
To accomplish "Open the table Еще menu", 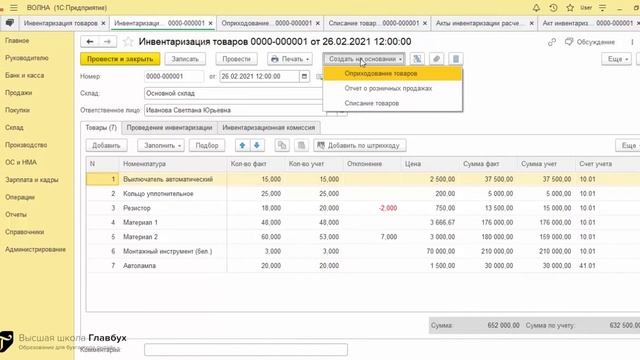I will (x=628, y=145).
